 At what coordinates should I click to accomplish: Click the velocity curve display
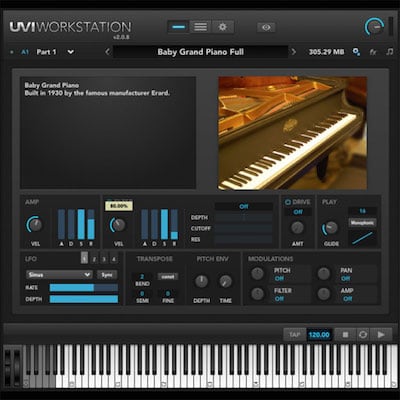[363, 238]
